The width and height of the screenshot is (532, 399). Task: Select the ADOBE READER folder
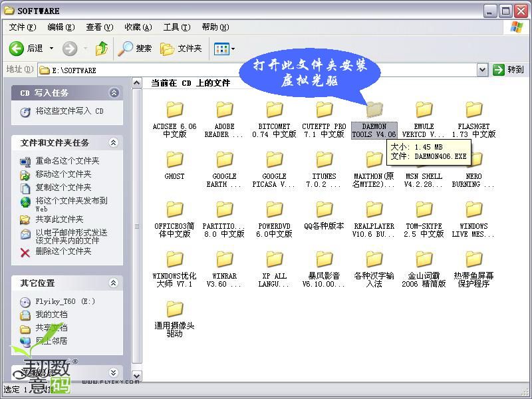pos(224,120)
